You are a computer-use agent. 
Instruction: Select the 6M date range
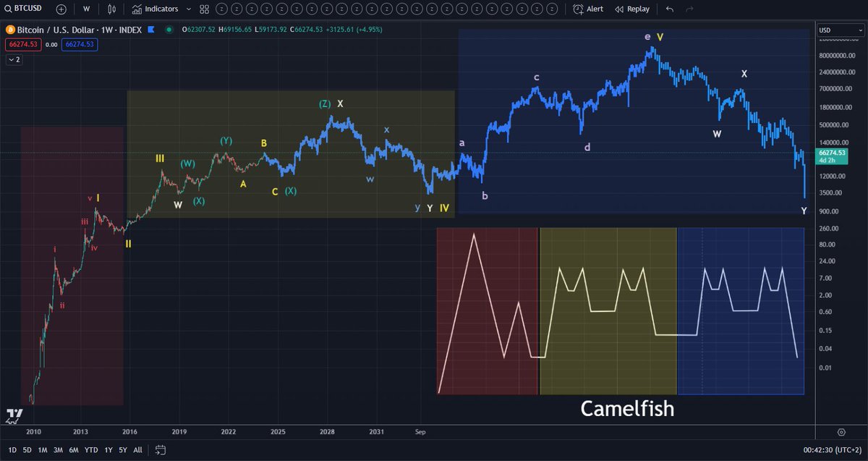coord(74,450)
